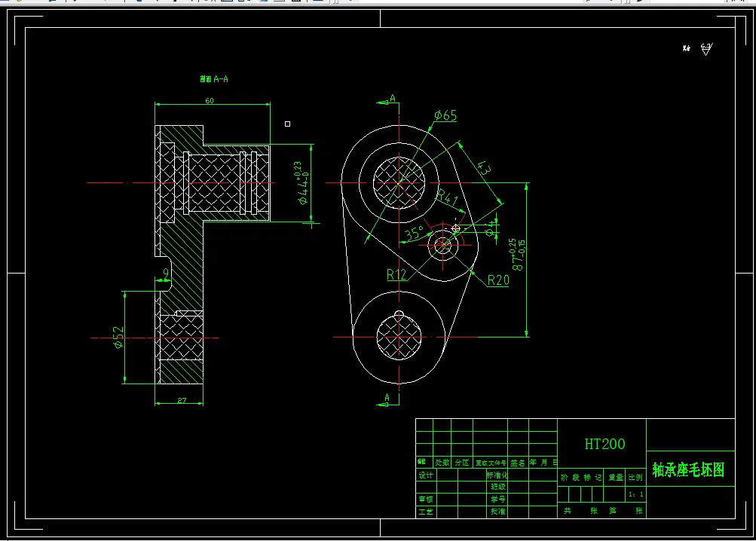This screenshot has height=541, width=756.
Task: Select the '阶段标记' label
Action: tap(581, 478)
